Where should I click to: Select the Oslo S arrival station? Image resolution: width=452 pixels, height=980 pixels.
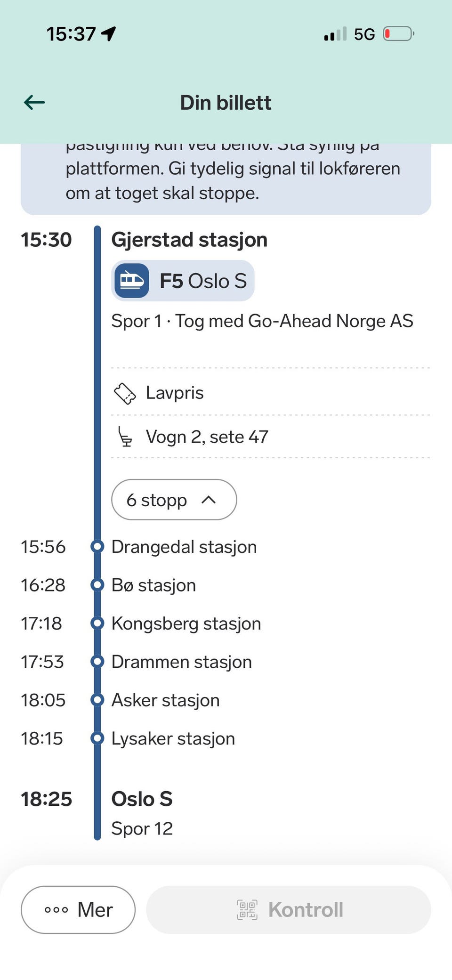tap(142, 799)
